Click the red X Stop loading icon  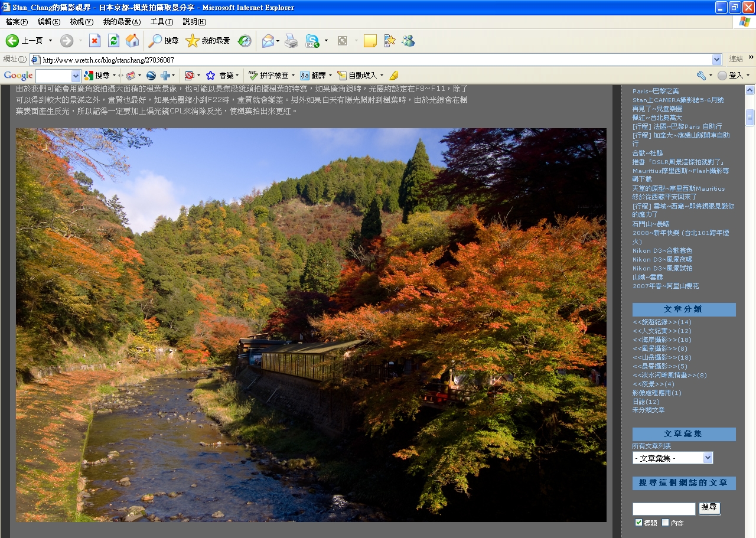(94, 41)
